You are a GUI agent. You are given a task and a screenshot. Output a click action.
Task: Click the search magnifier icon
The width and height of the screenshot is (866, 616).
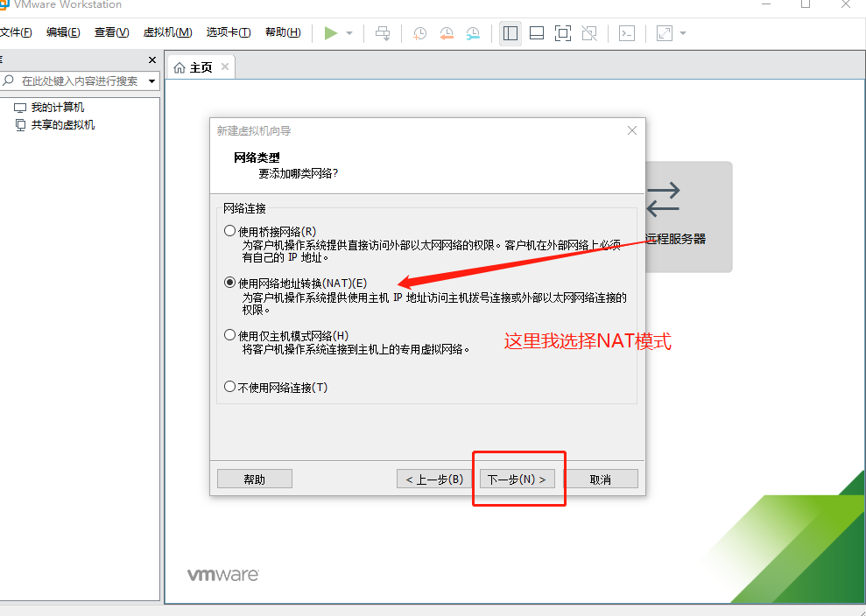click(x=8, y=80)
